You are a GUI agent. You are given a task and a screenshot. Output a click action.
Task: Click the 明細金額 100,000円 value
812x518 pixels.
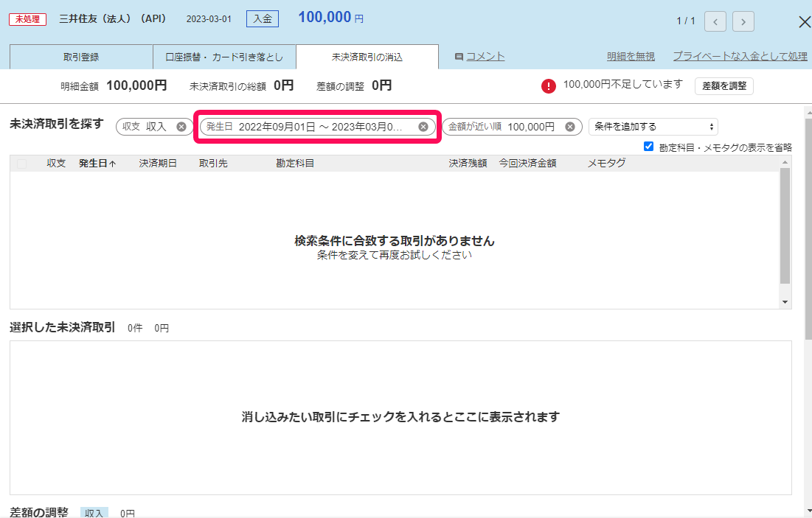(136, 85)
